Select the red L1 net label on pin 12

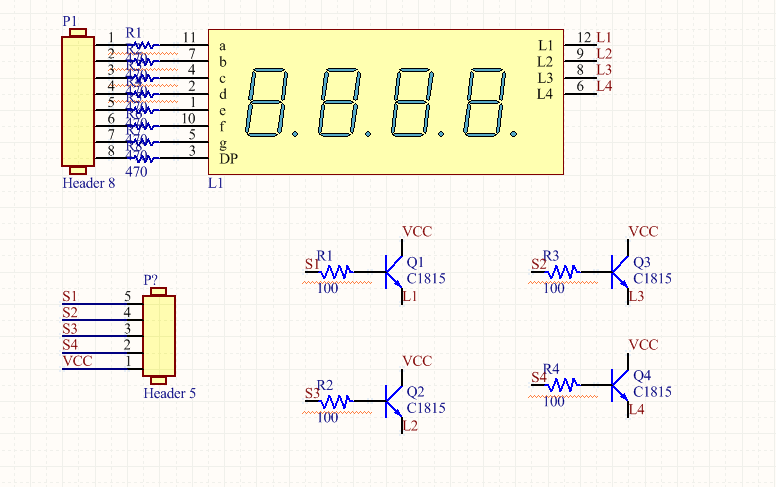pyautogui.click(x=604, y=37)
